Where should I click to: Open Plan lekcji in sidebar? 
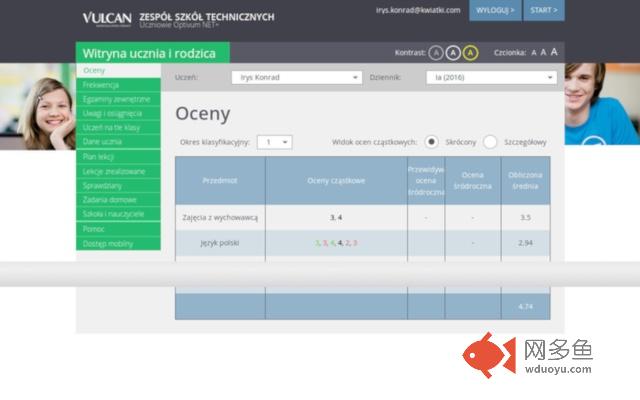(118, 157)
